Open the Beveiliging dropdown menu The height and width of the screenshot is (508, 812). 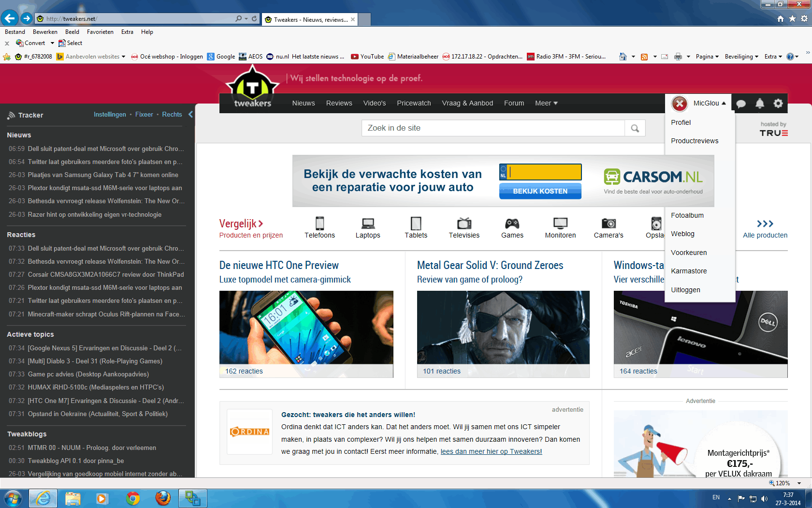(741, 57)
